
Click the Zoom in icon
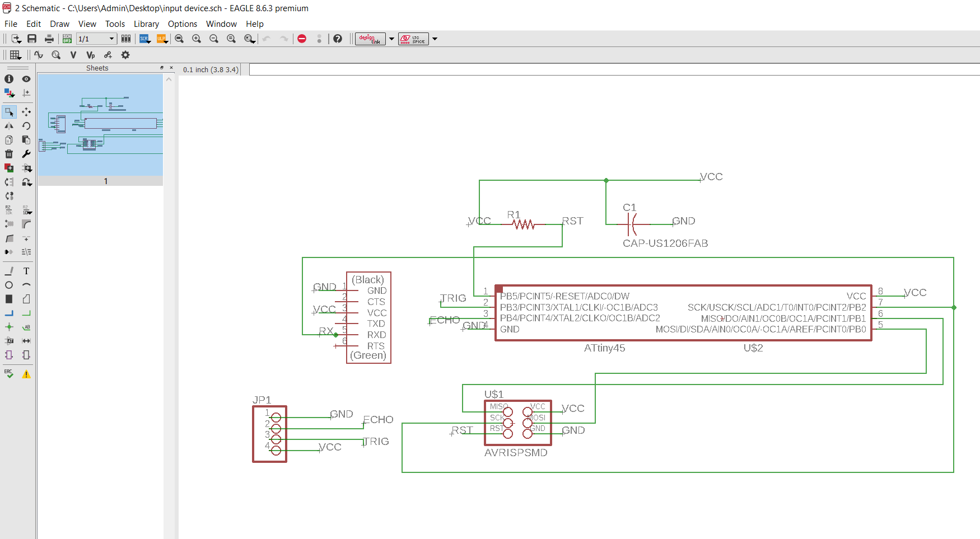pyautogui.click(x=197, y=39)
